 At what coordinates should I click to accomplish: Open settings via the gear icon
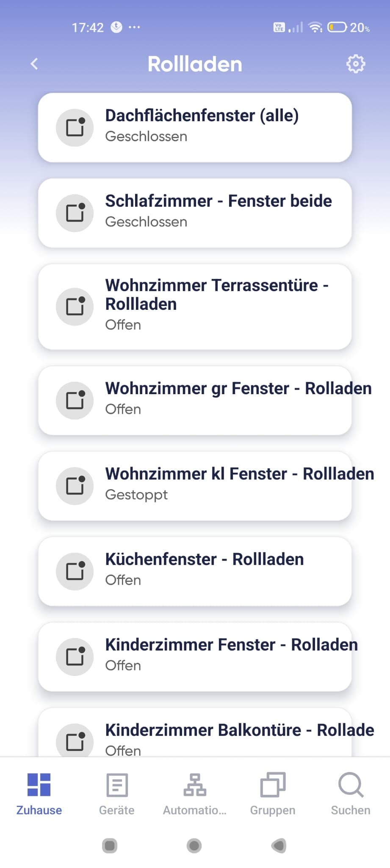tap(355, 64)
